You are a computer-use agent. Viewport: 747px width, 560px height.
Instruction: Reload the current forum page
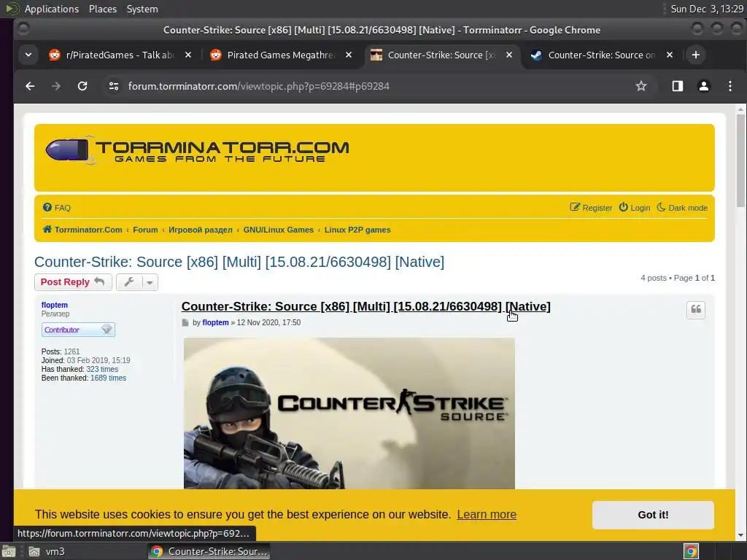click(82, 86)
